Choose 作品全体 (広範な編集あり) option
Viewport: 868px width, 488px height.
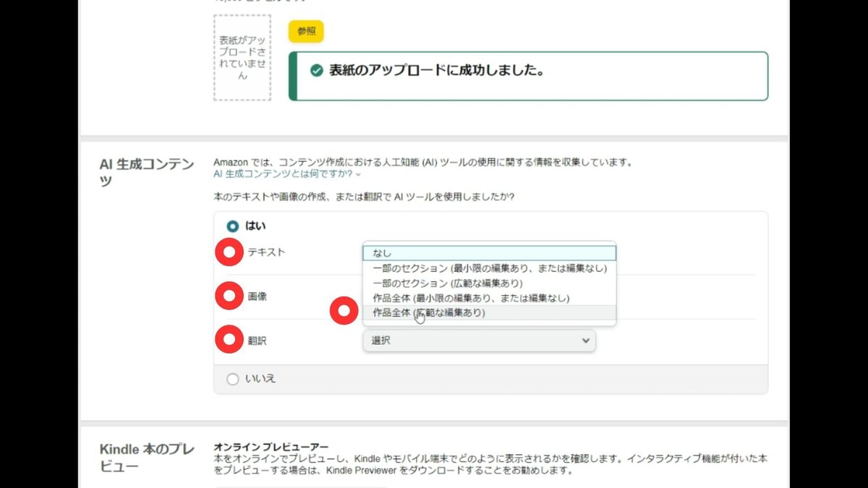coord(490,313)
